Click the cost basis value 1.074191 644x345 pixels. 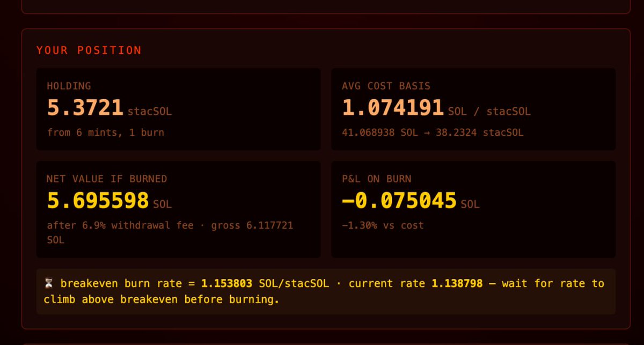click(393, 108)
